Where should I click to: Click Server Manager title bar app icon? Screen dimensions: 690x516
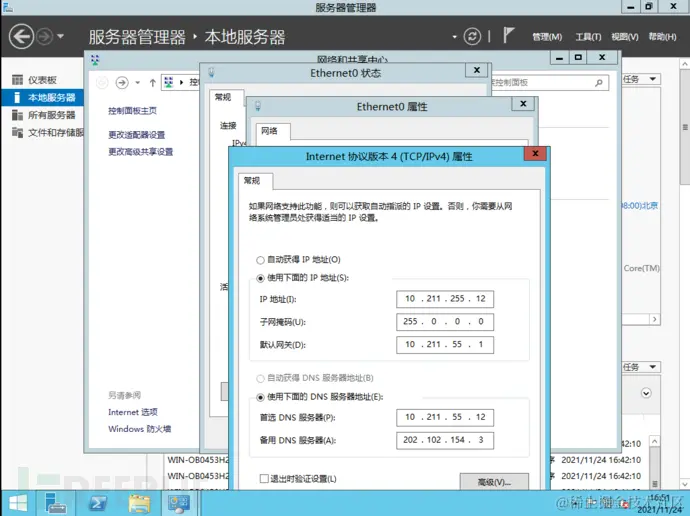pyautogui.click(x=7, y=7)
